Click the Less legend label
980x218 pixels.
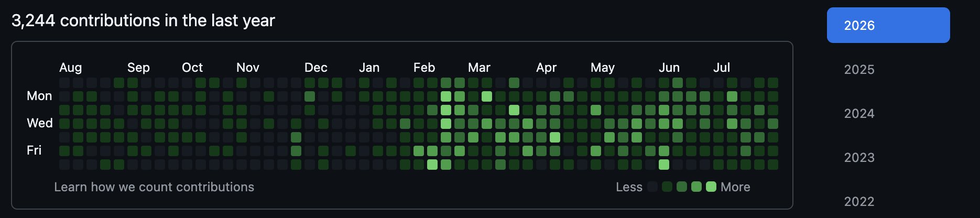click(629, 187)
